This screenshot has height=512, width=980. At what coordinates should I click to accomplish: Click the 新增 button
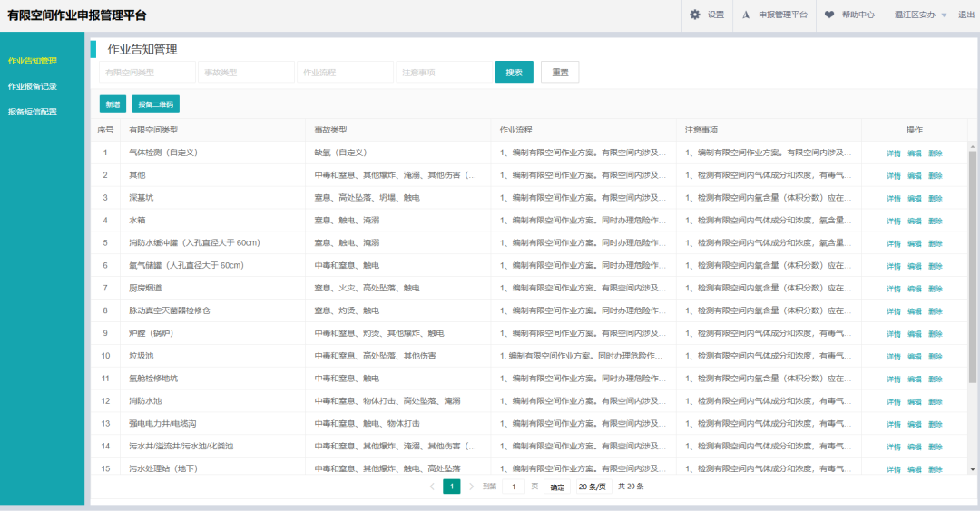(x=113, y=104)
